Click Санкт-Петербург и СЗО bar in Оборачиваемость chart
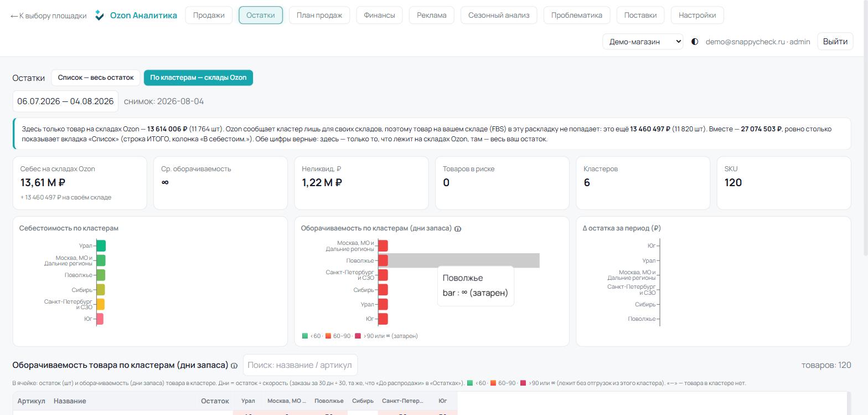The height and width of the screenshot is (415, 868). click(383, 275)
